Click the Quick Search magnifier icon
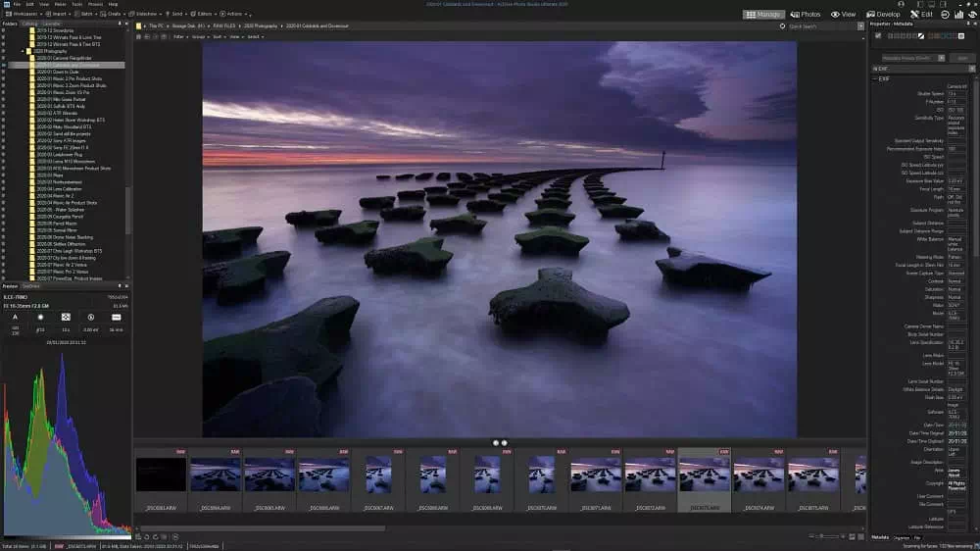 coord(782,26)
